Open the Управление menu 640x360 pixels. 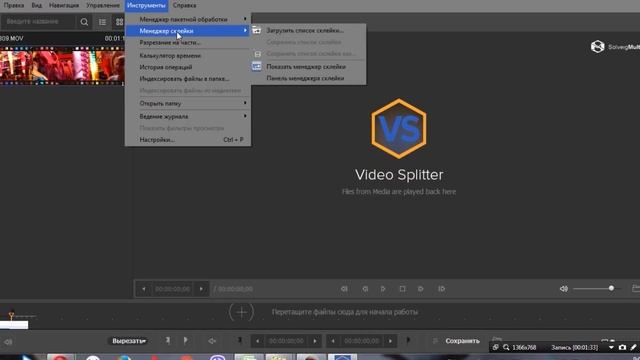(x=103, y=5)
